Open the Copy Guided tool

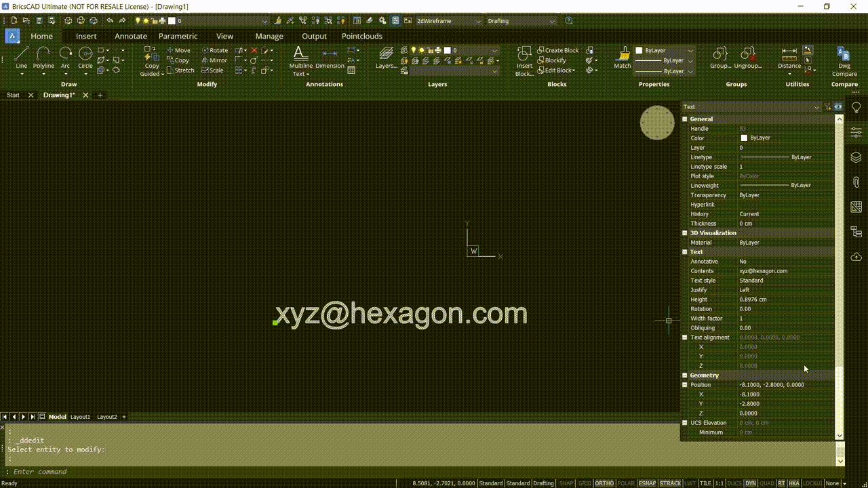point(152,61)
